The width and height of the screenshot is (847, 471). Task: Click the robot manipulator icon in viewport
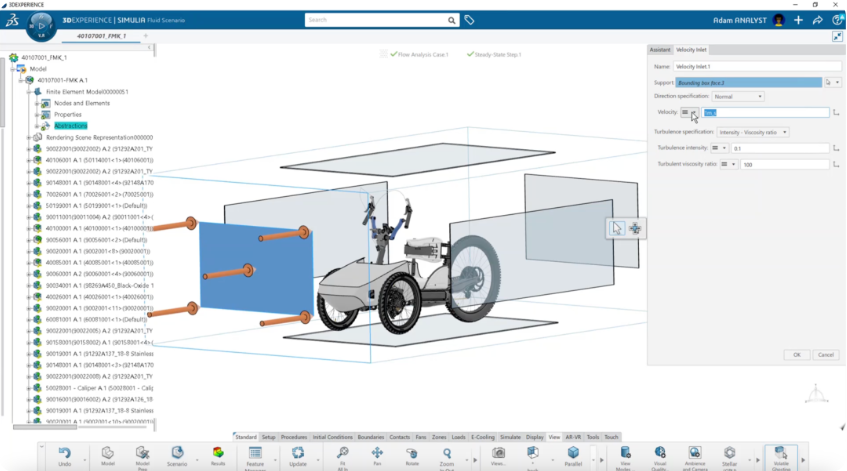pos(635,228)
